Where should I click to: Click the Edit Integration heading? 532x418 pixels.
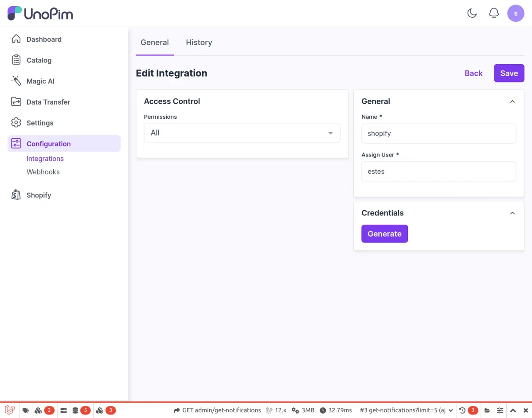172,73
